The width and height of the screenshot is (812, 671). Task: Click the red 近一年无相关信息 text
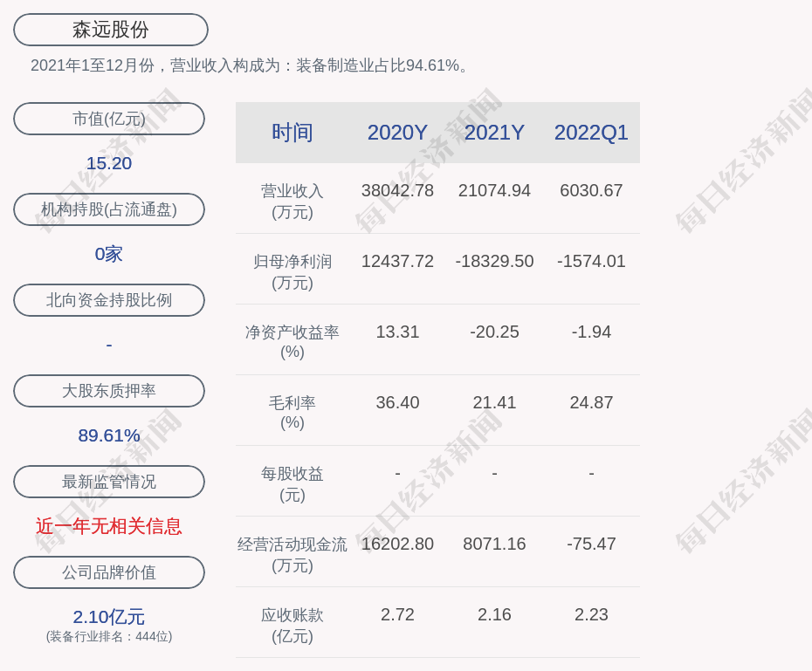coord(109,526)
